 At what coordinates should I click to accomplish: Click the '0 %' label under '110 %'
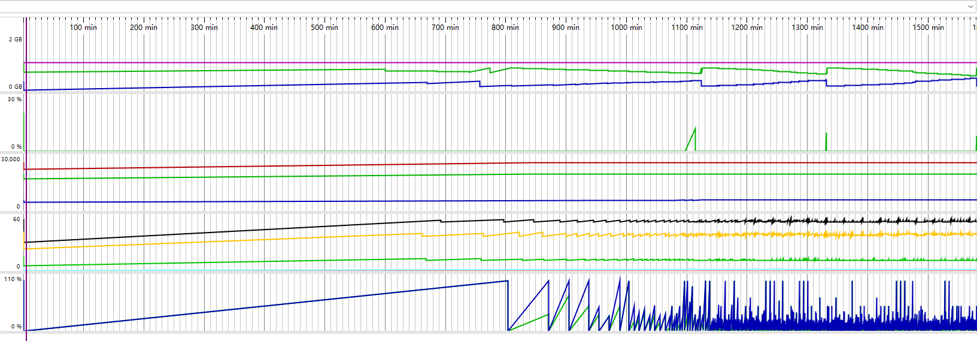(16, 327)
